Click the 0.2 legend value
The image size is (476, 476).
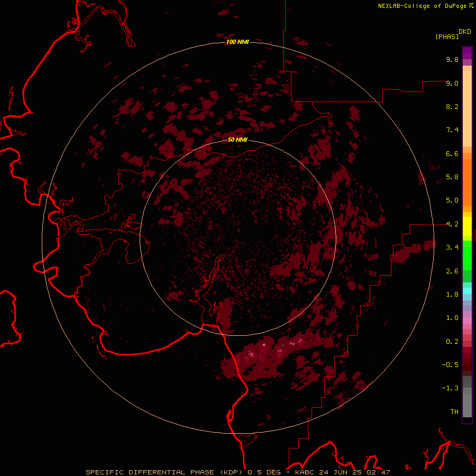[x=452, y=342]
